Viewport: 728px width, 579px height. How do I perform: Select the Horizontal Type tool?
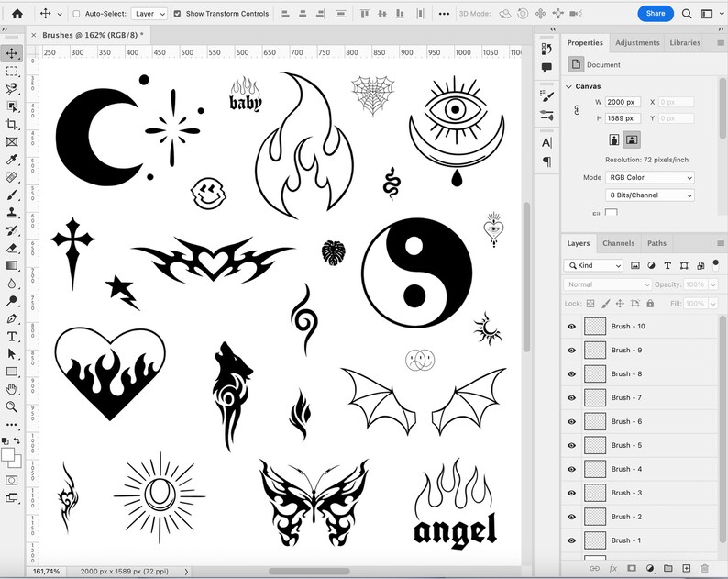coord(12,336)
